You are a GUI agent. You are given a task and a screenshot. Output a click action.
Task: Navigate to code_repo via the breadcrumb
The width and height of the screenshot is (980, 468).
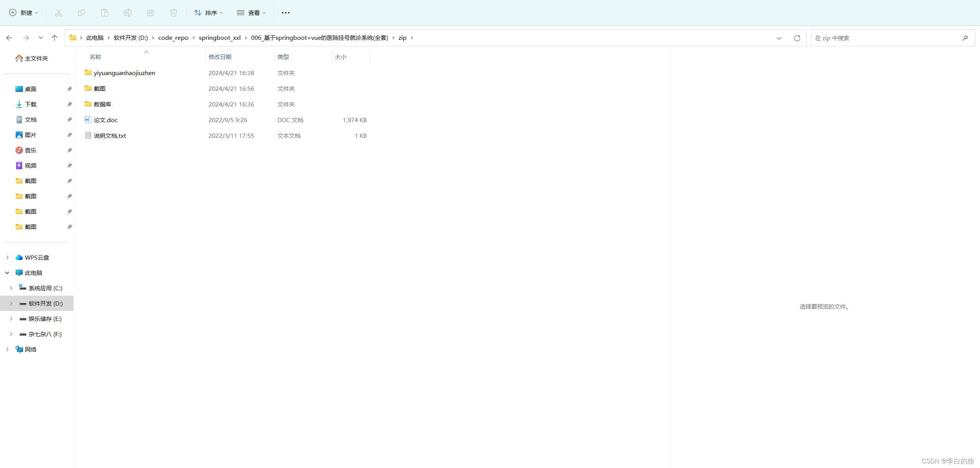coord(173,38)
